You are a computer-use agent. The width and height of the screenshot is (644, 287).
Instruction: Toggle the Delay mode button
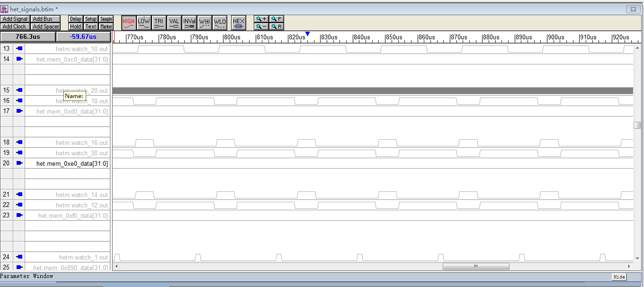point(76,19)
